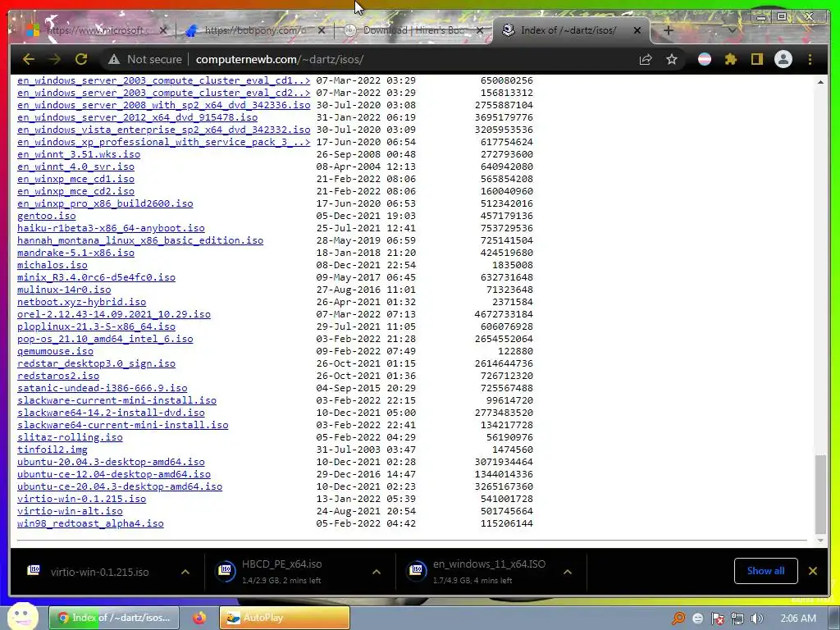Open the share page icon in the address bar

coord(646,59)
